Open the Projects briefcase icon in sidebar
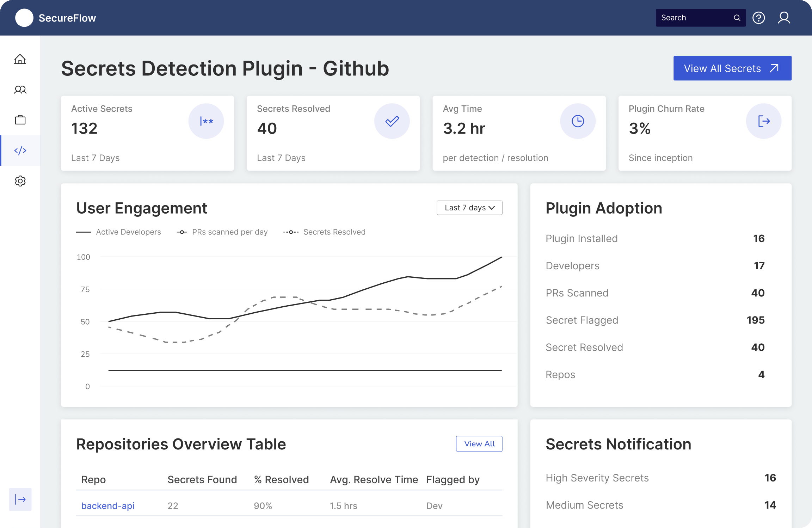The width and height of the screenshot is (812, 528). point(20,120)
